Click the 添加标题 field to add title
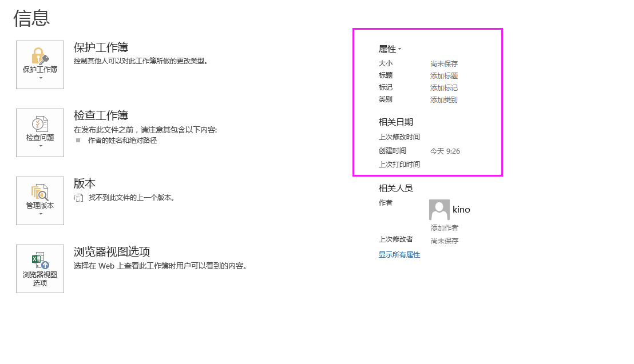The image size is (634, 364). click(444, 75)
